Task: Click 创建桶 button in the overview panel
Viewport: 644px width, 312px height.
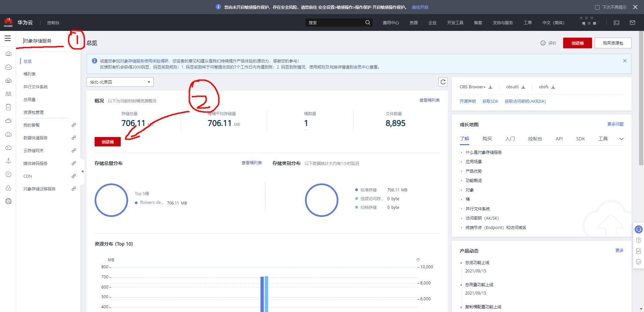Action: pyautogui.click(x=108, y=142)
